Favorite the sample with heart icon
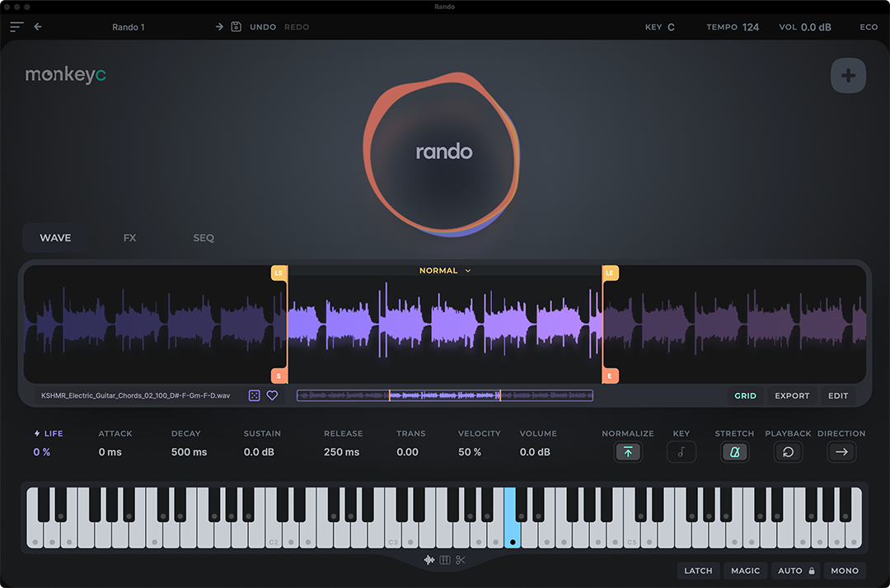Image resolution: width=890 pixels, height=588 pixels. coord(272,396)
